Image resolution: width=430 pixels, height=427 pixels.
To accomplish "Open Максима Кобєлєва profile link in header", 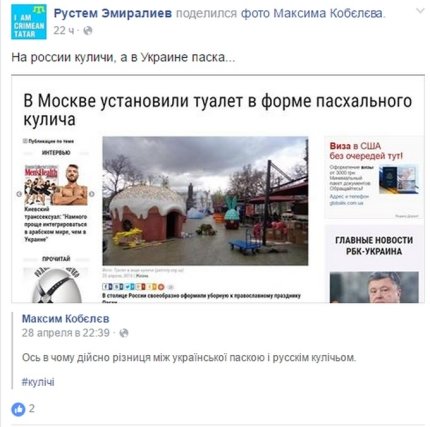I will (x=328, y=14).
